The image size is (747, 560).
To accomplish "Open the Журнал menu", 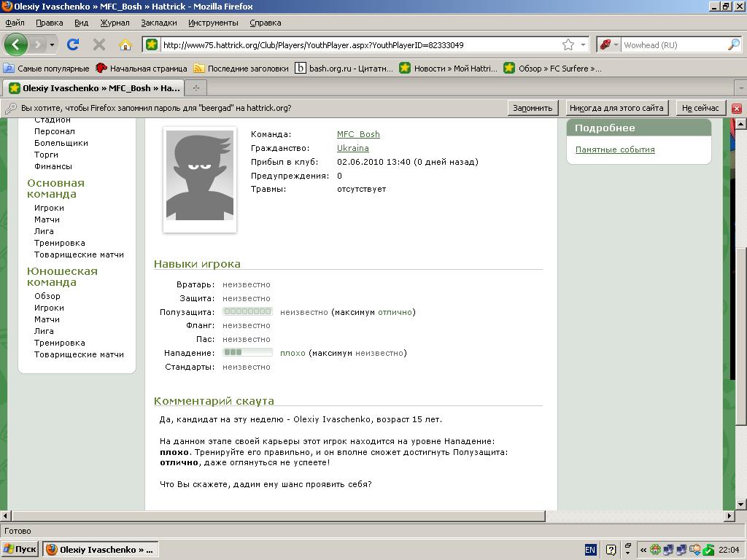I will pyautogui.click(x=115, y=23).
